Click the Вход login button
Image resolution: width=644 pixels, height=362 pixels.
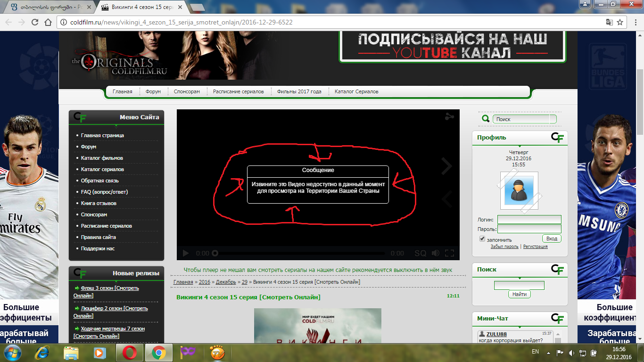click(x=552, y=239)
